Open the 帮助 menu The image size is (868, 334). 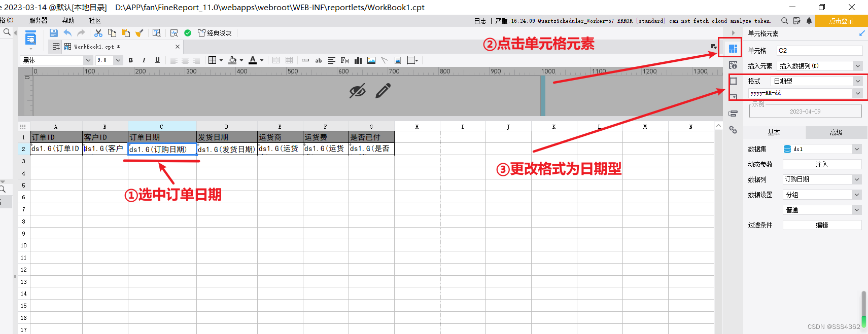coord(68,21)
